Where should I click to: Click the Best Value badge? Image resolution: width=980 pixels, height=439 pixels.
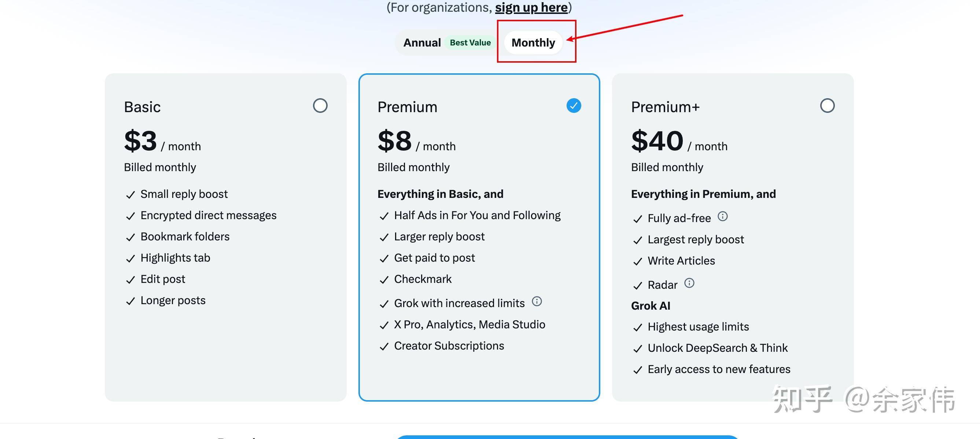point(470,43)
